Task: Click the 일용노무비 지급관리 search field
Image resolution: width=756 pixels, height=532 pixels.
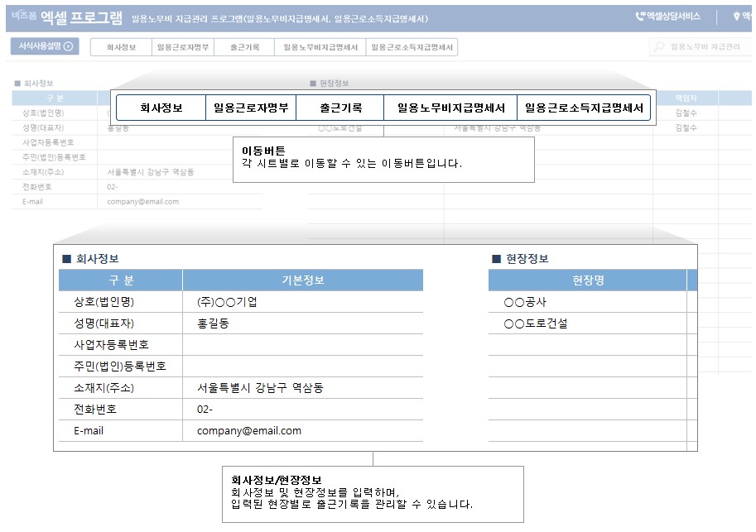Action: pos(700,46)
